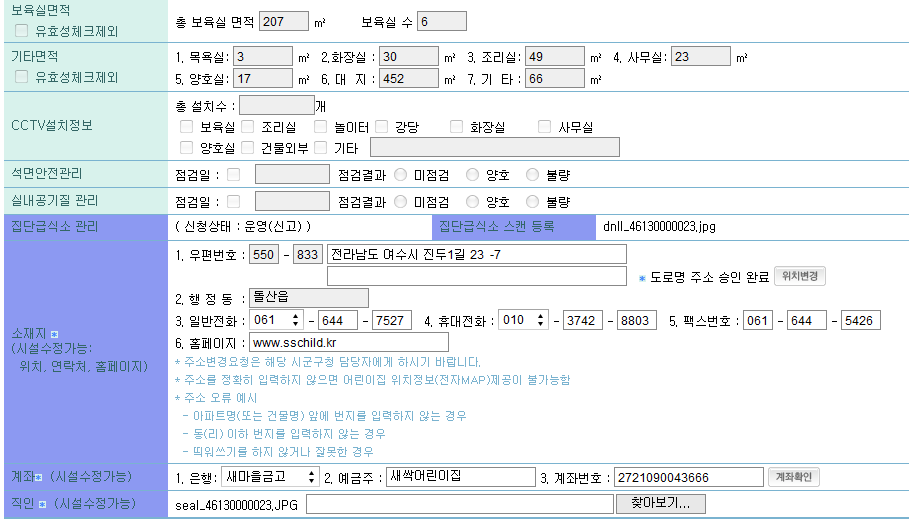Click the address field 전라남도 여수시
Screen dimensions: 909x523
477,255
